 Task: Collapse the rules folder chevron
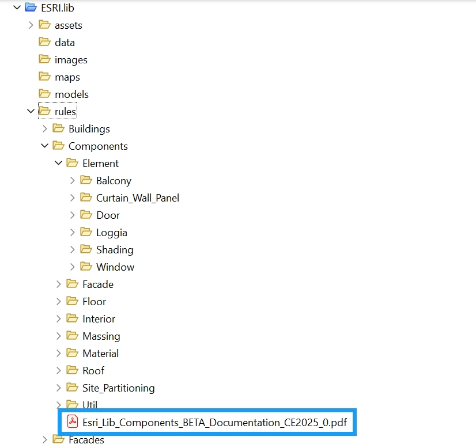(x=31, y=111)
